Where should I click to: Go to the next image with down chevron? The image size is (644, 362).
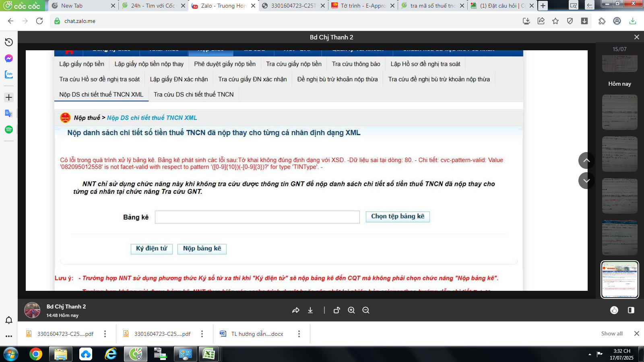click(586, 181)
